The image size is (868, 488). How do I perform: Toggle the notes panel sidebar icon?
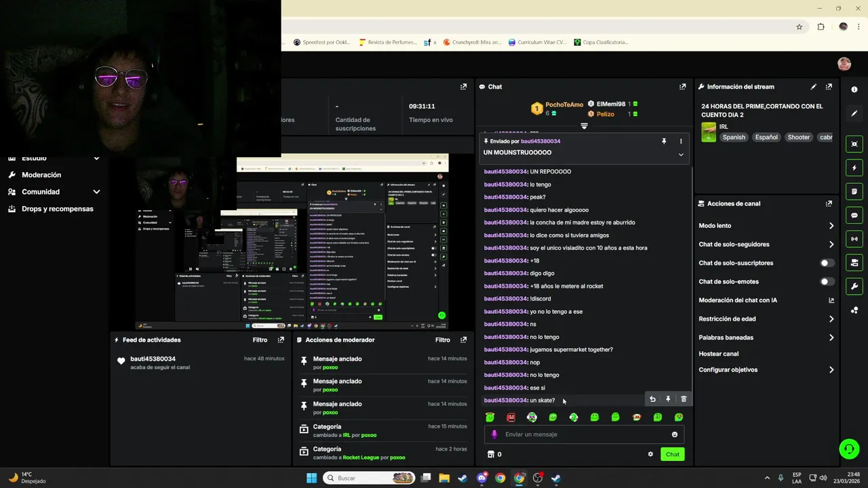pos(854,191)
